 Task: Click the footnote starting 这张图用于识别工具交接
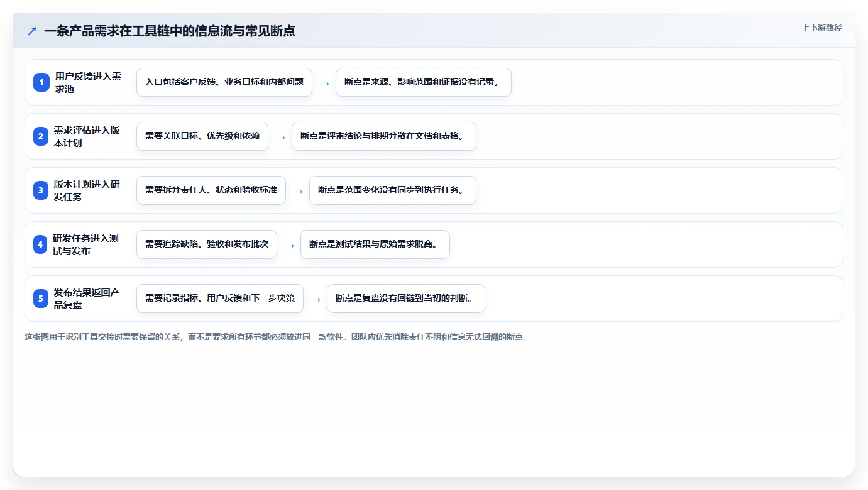point(276,337)
